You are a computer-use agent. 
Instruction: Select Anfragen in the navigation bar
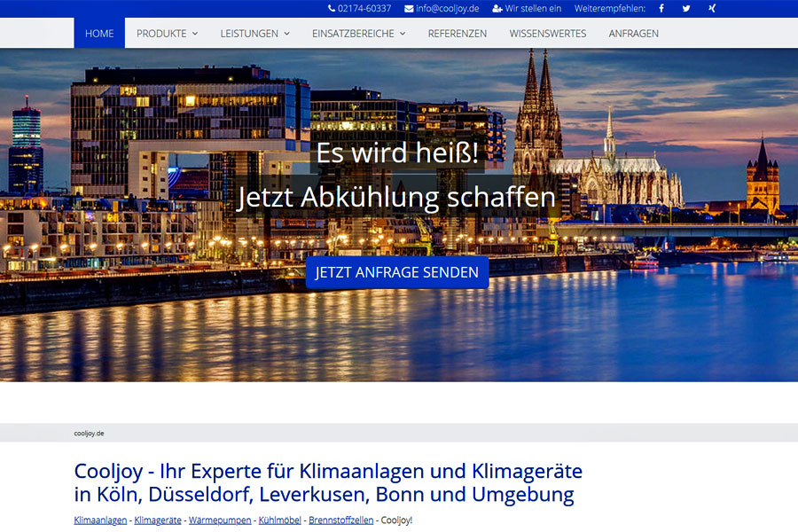[x=633, y=34]
